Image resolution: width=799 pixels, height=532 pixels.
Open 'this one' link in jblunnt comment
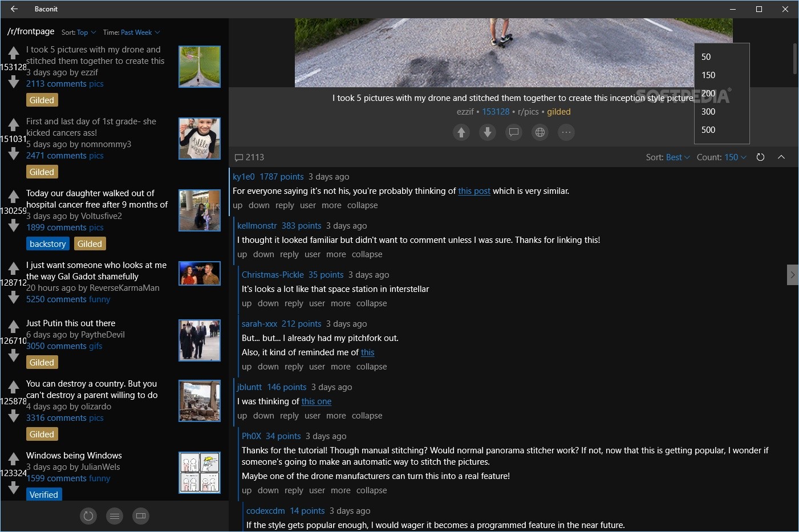tap(316, 401)
